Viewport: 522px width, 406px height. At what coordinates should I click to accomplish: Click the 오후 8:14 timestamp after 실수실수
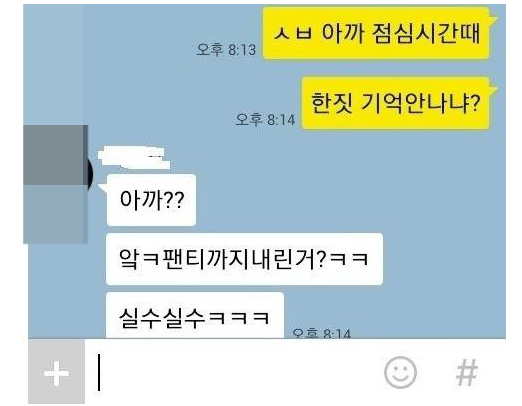[x=321, y=333]
